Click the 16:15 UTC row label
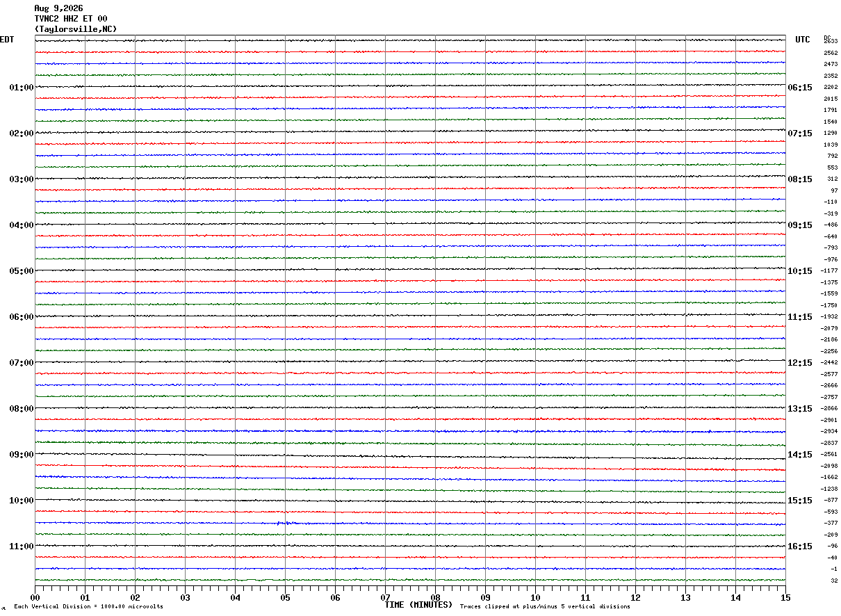 tap(800, 546)
